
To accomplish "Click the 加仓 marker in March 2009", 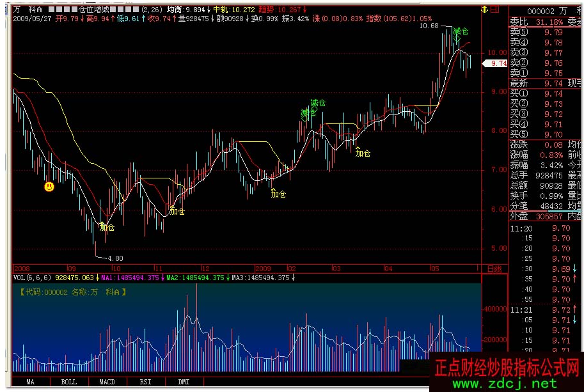I will click(363, 153).
